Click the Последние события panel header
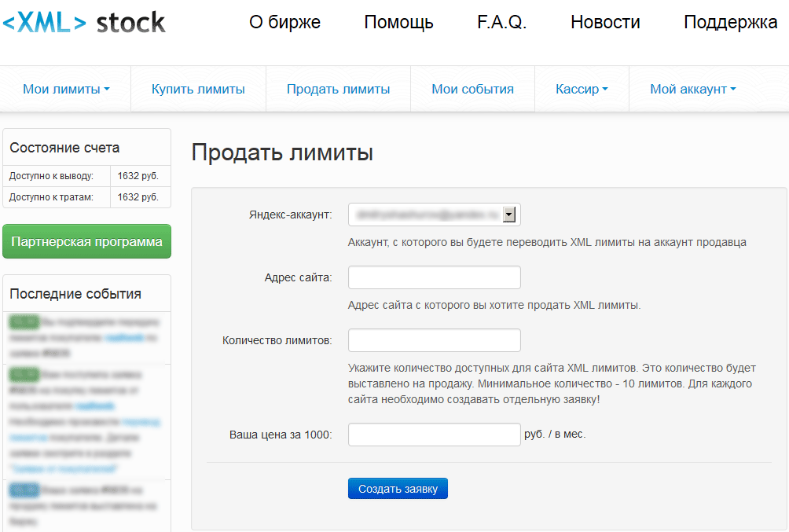 tap(75, 294)
